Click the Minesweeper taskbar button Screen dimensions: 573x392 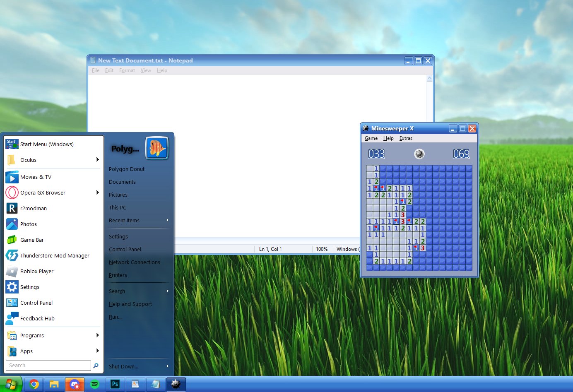tap(176, 385)
